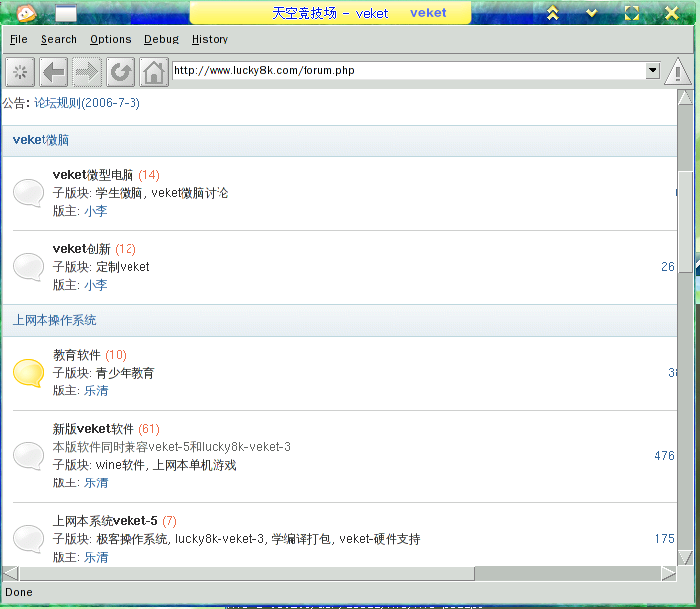Click the 175 count in veket-5 row

click(x=664, y=539)
